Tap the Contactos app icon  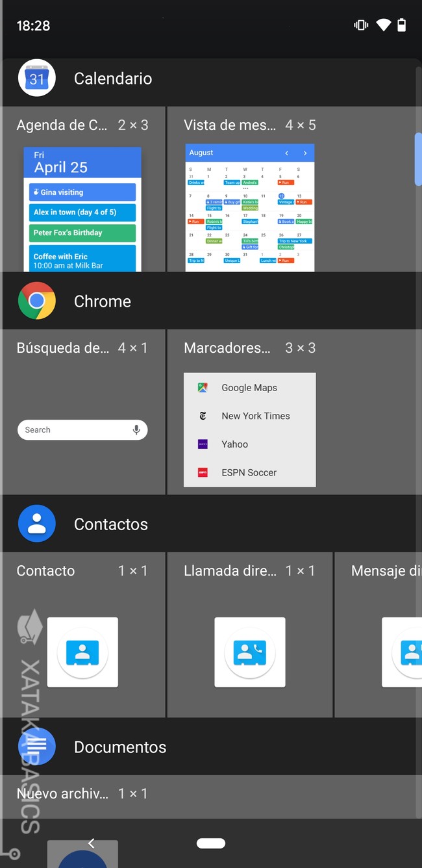tap(37, 524)
